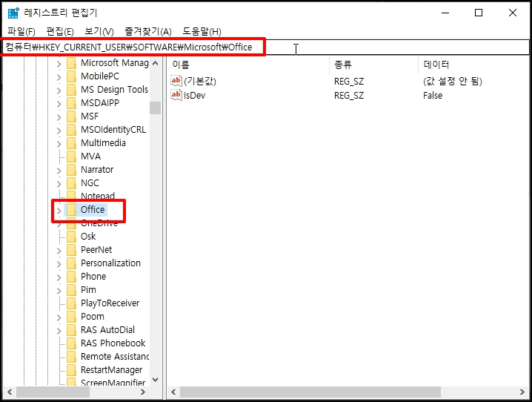This screenshot has width=532, height=402.
Task: Click the tree pane vertical scrollbar thumb
Action: pyautogui.click(x=156, y=108)
